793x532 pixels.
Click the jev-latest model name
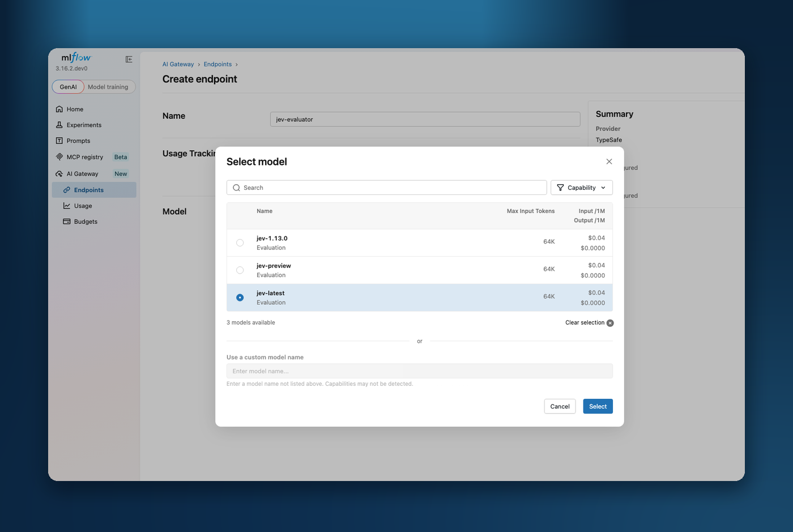270,293
